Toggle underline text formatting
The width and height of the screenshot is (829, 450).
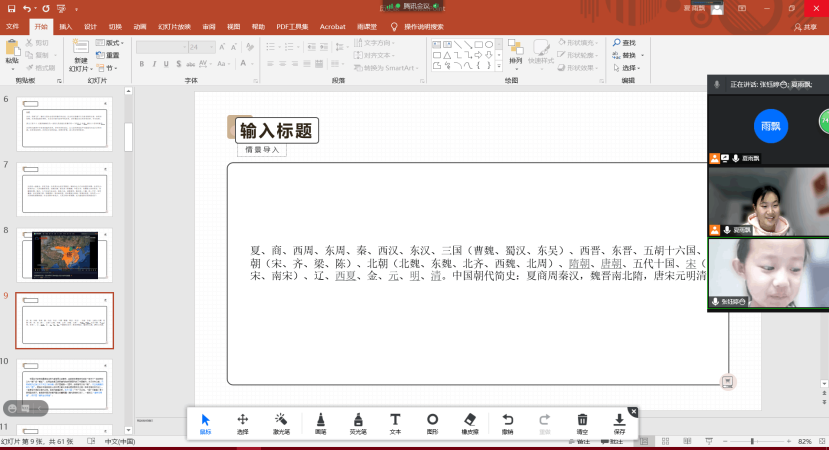click(x=168, y=64)
